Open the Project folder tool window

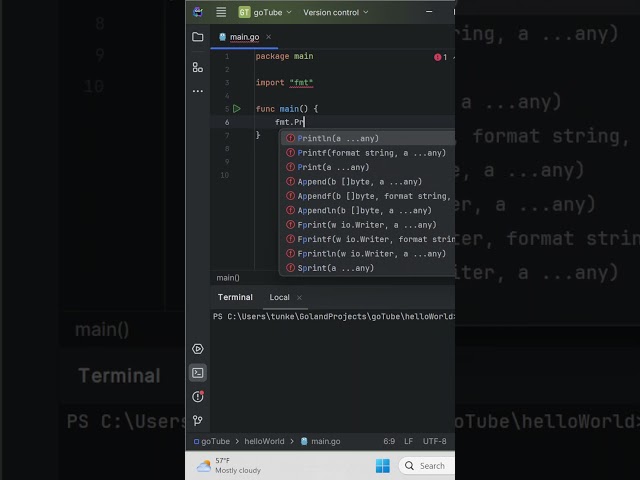click(198, 37)
